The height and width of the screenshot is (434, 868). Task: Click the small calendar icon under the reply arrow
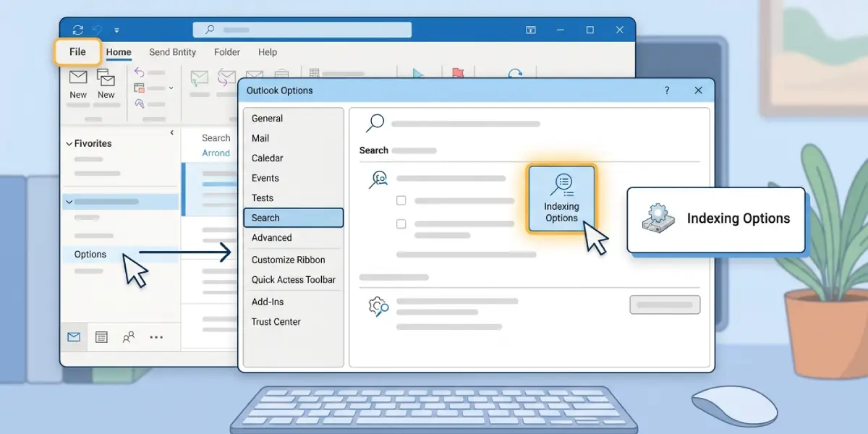[140, 88]
